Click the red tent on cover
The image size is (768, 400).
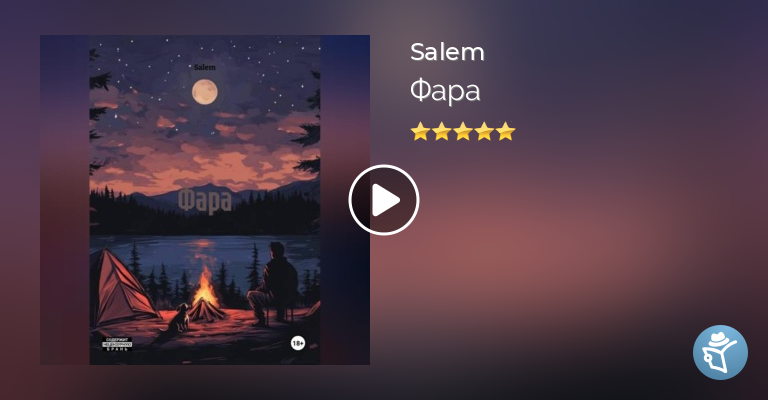coord(123,289)
